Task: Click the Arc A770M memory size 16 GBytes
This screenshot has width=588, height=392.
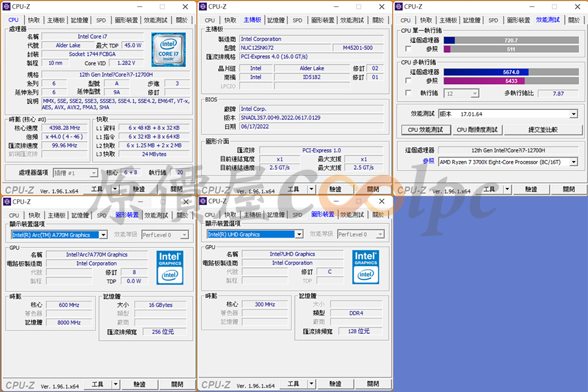Action: (x=161, y=305)
